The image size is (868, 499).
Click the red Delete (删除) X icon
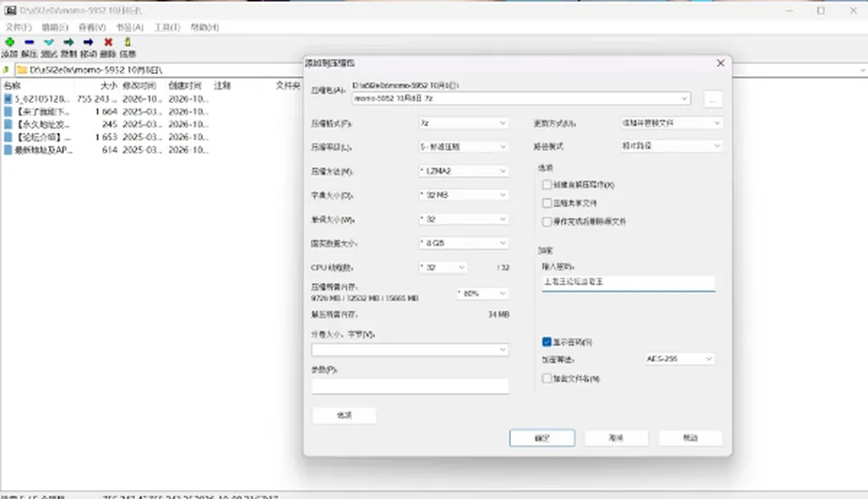point(108,42)
